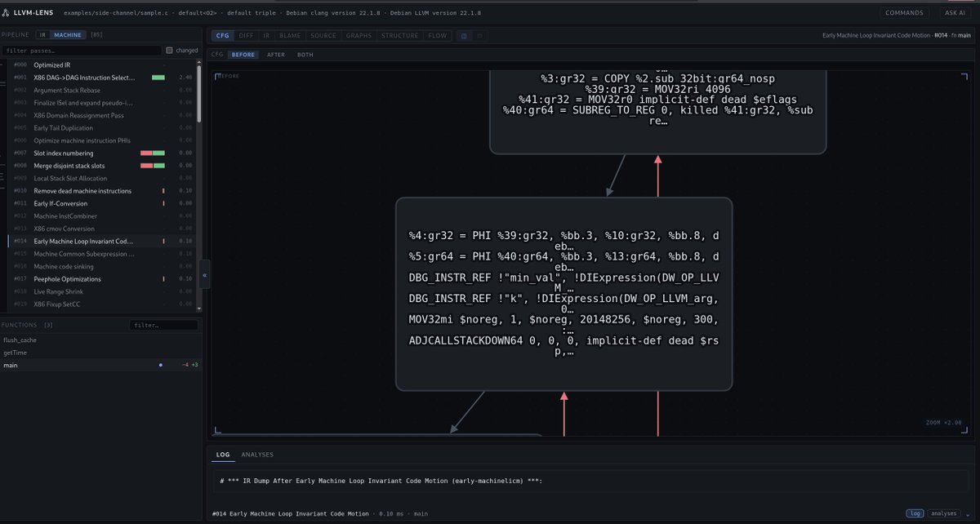Image resolution: width=980 pixels, height=524 pixels.
Task: Enable the changed passes checkbox
Action: 169,51
